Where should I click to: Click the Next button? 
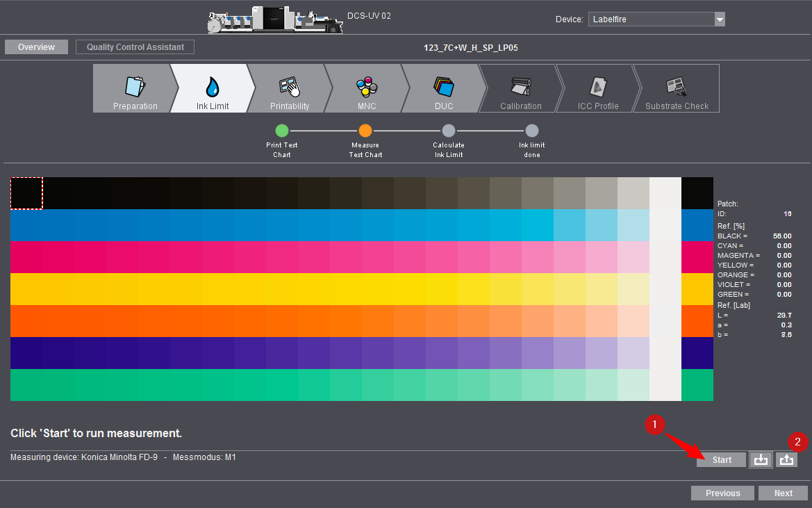coord(783,493)
